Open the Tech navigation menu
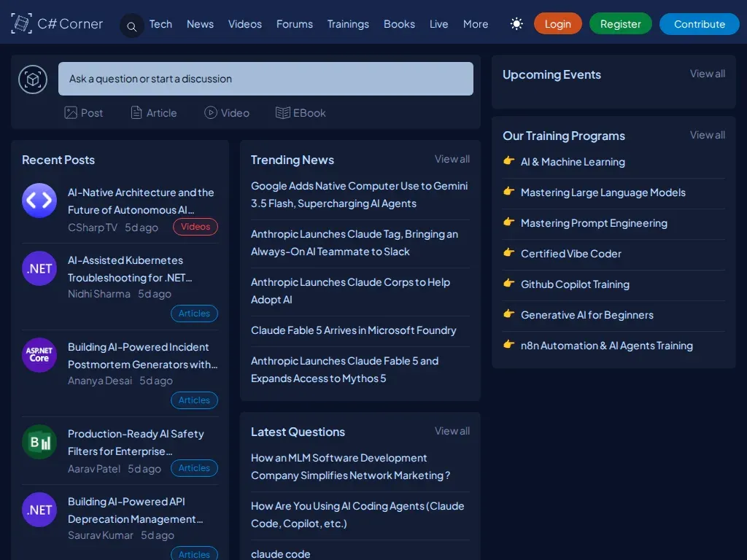 tap(160, 24)
